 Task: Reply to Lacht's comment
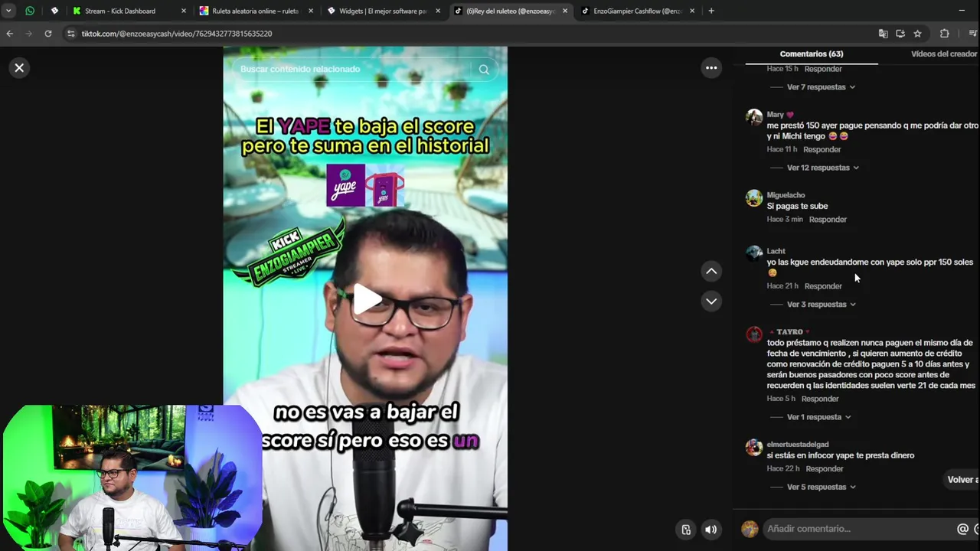(823, 286)
